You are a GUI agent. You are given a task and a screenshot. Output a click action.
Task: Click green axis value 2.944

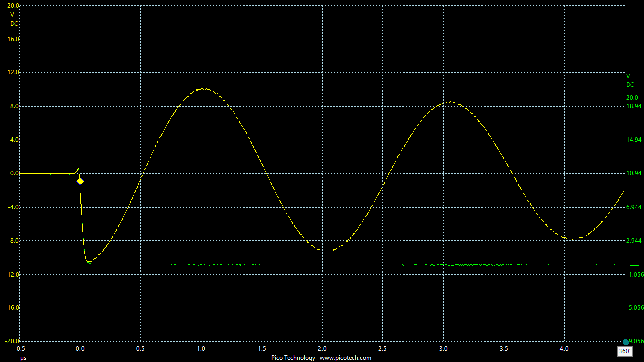(634, 241)
